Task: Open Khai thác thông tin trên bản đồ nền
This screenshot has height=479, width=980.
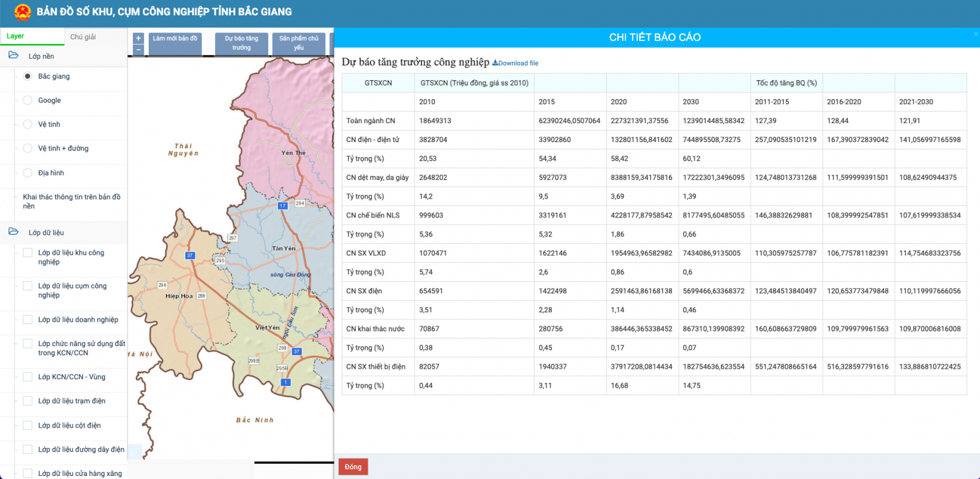Action: click(71, 202)
